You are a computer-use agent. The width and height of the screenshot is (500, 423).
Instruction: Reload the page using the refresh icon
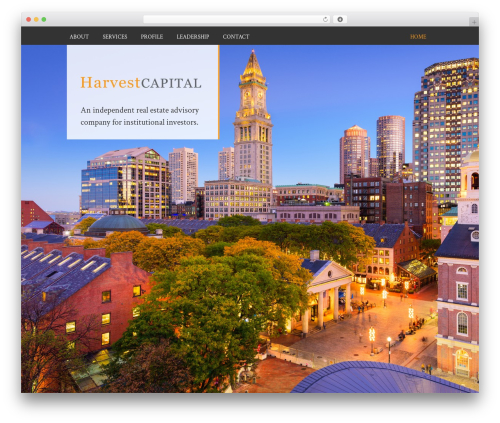pyautogui.click(x=325, y=19)
